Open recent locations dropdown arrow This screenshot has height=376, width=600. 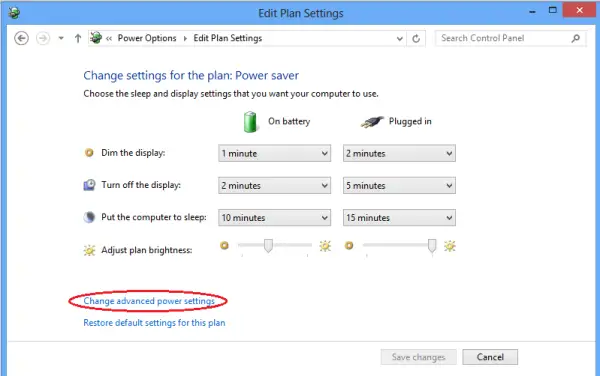(x=61, y=38)
